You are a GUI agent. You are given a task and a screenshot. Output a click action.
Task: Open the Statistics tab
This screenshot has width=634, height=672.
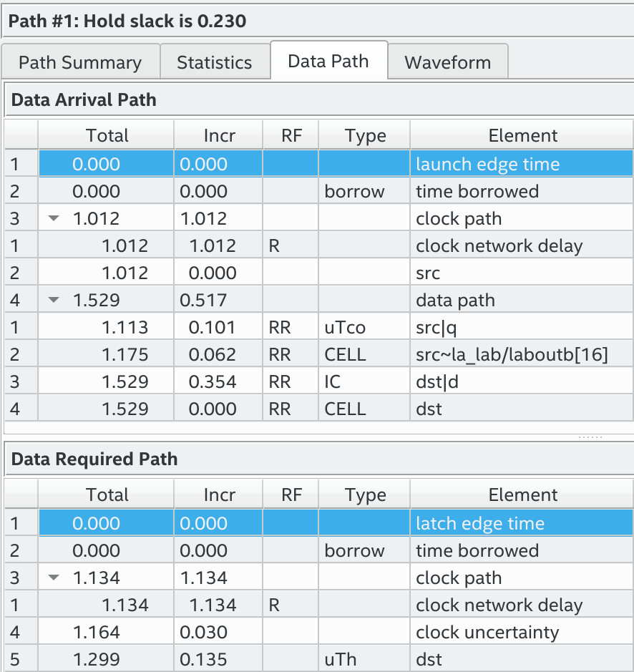click(214, 62)
